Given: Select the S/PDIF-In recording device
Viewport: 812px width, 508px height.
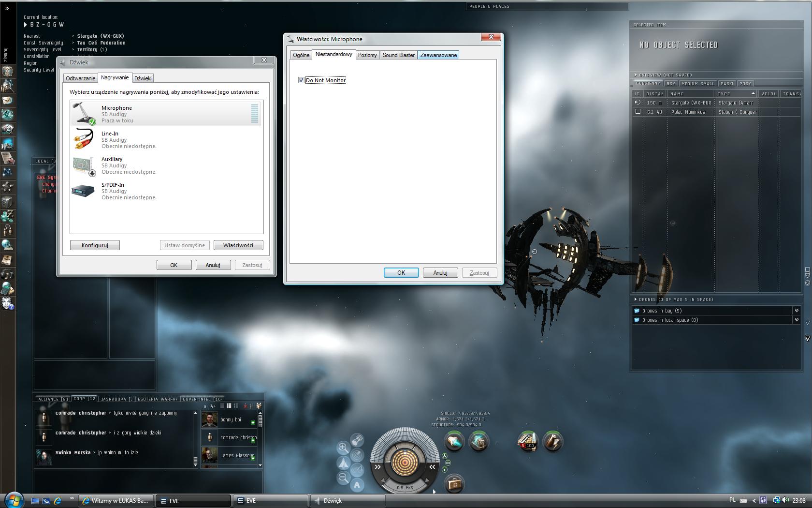Looking at the screenshot, I should pos(166,191).
